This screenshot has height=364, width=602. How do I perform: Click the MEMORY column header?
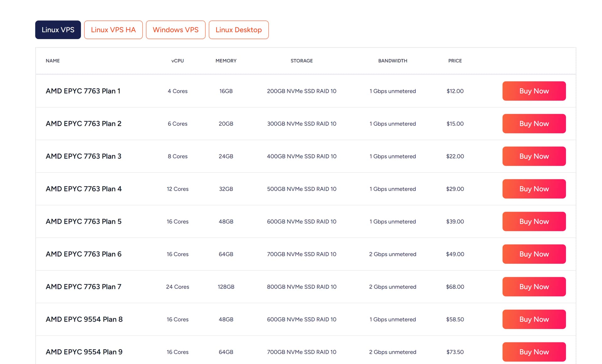(x=226, y=61)
